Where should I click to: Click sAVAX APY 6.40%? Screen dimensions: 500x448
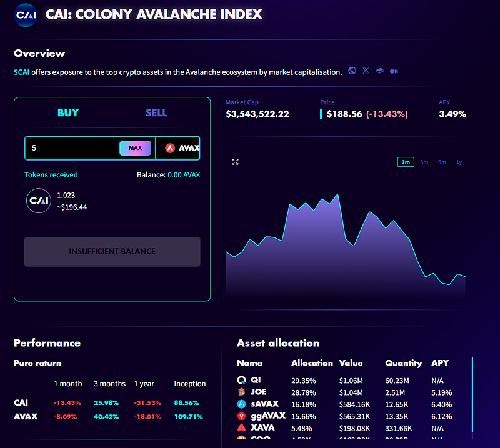pos(442,405)
